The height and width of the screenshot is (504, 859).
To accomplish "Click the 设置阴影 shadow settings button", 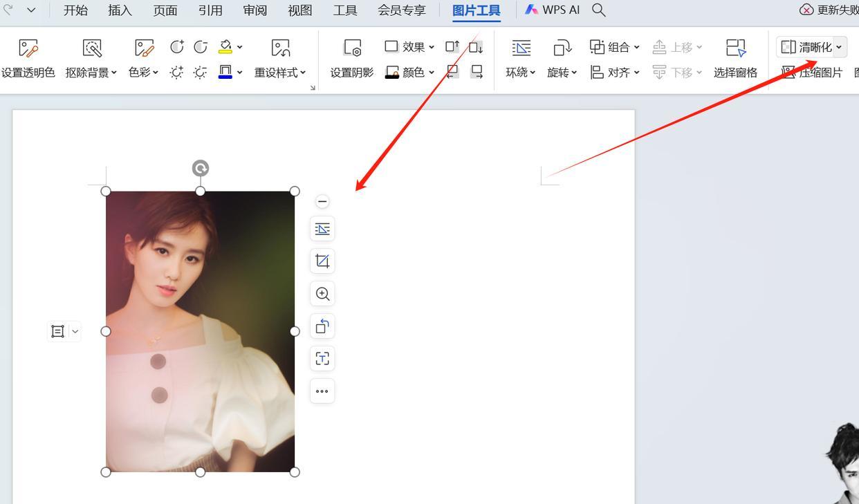I will (352, 58).
